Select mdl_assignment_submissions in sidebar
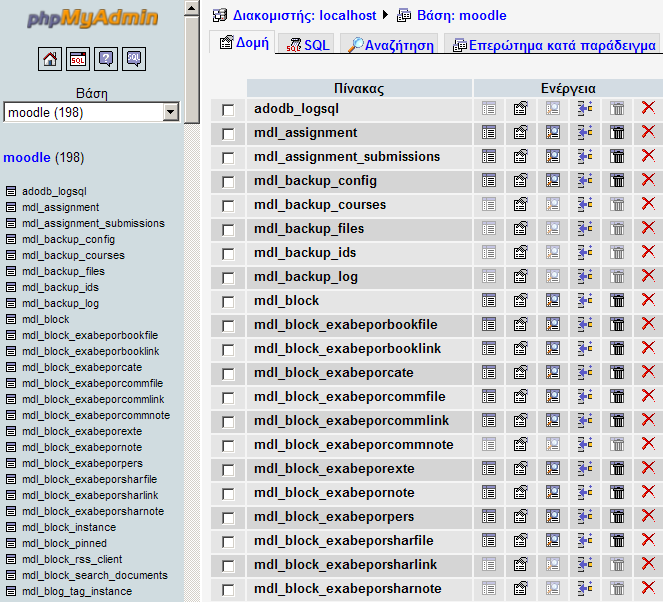 point(93,223)
